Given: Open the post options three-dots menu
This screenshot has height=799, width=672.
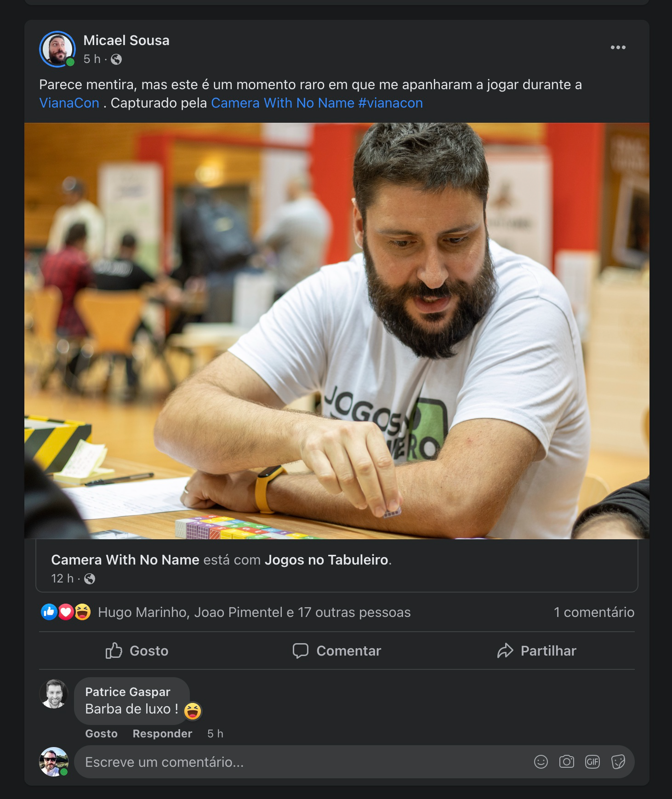Looking at the screenshot, I should pos(618,47).
